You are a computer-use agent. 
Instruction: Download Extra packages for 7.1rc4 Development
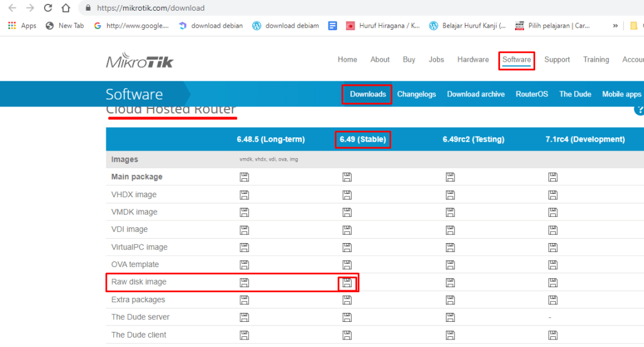552,300
